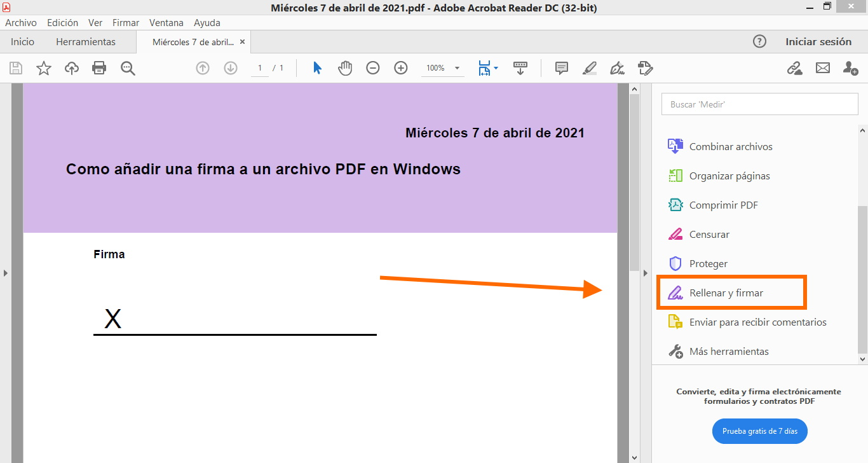This screenshot has height=463, width=868.
Task: Click the stamp tool icon in the toolbar
Action: click(646, 68)
